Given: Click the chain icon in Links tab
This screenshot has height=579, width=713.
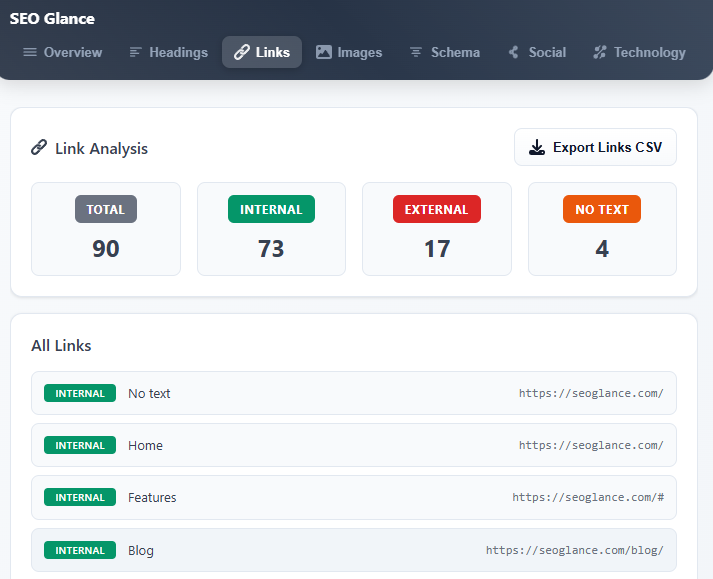Looking at the screenshot, I should (242, 52).
